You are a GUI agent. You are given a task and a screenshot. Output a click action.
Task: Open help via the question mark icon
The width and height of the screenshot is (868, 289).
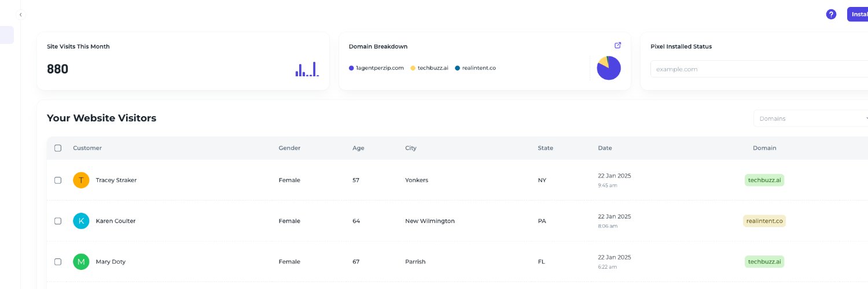click(831, 14)
